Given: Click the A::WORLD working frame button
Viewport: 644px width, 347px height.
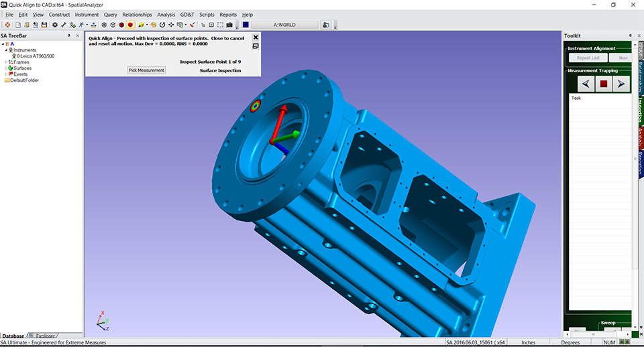Looking at the screenshot, I should click(284, 25).
